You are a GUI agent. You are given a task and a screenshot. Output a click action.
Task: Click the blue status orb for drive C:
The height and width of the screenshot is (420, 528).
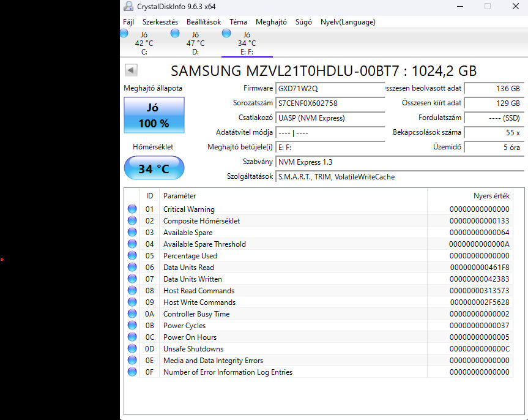click(124, 34)
